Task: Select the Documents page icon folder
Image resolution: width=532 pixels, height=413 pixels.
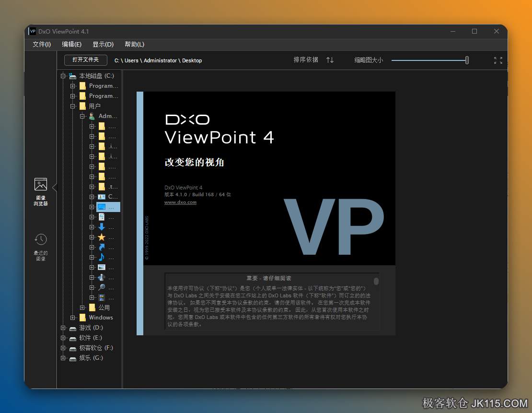Action: (x=102, y=217)
